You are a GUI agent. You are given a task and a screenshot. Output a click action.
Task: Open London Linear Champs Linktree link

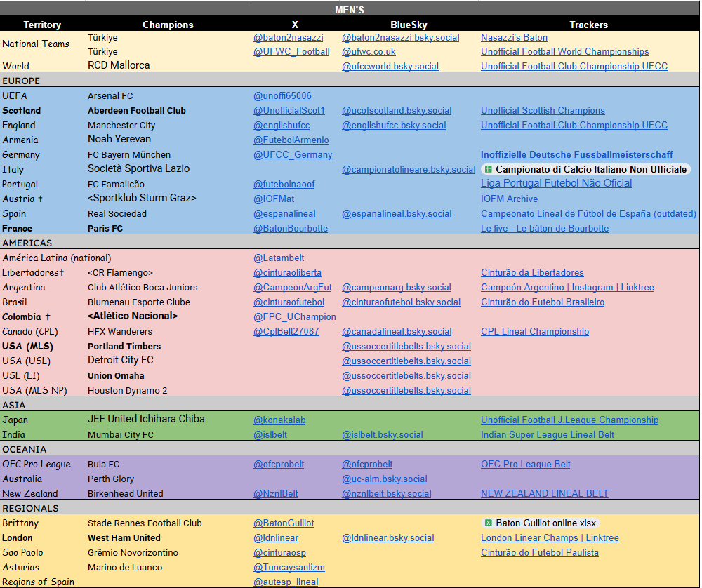550,539
